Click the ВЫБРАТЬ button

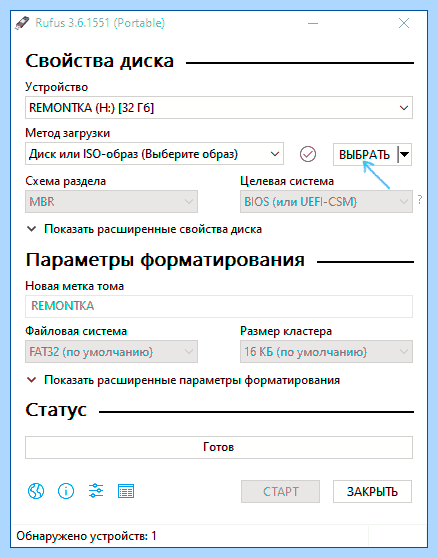pyautogui.click(x=365, y=154)
